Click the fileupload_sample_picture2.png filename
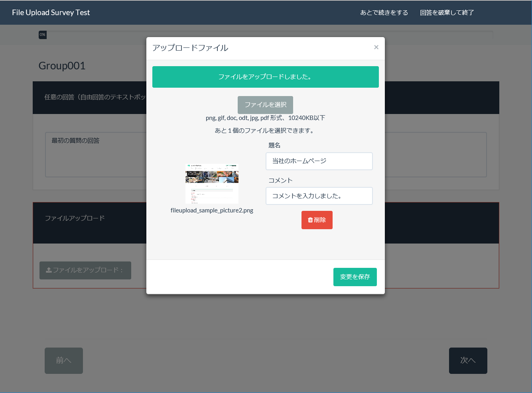 click(x=212, y=210)
